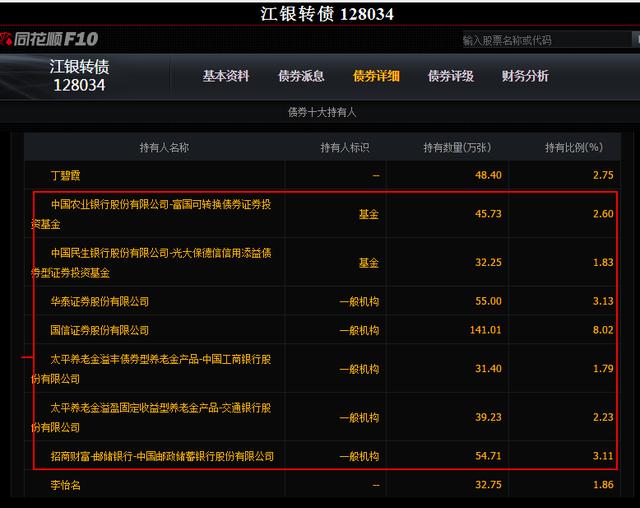Screen dimensions: 640x508
Task: Click the 3.13 holding ratio value
Action: click(x=603, y=301)
